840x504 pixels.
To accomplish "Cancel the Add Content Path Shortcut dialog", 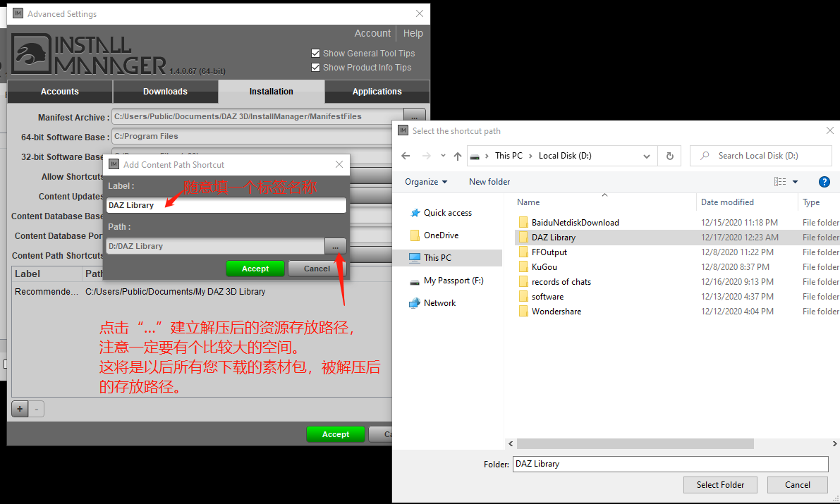I will pos(317,269).
